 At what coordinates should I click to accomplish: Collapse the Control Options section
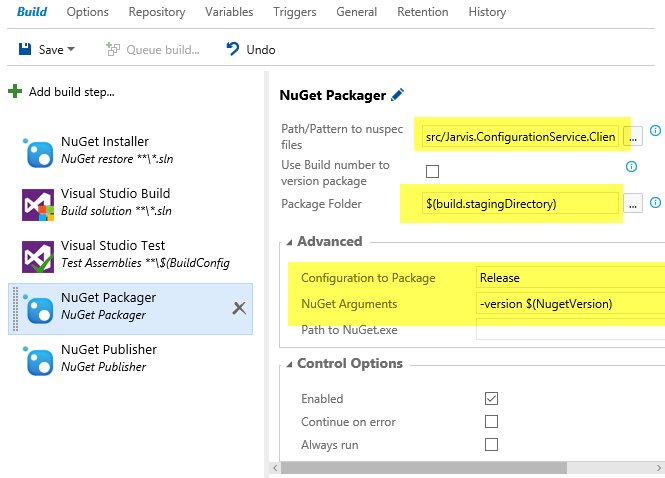tap(290, 364)
